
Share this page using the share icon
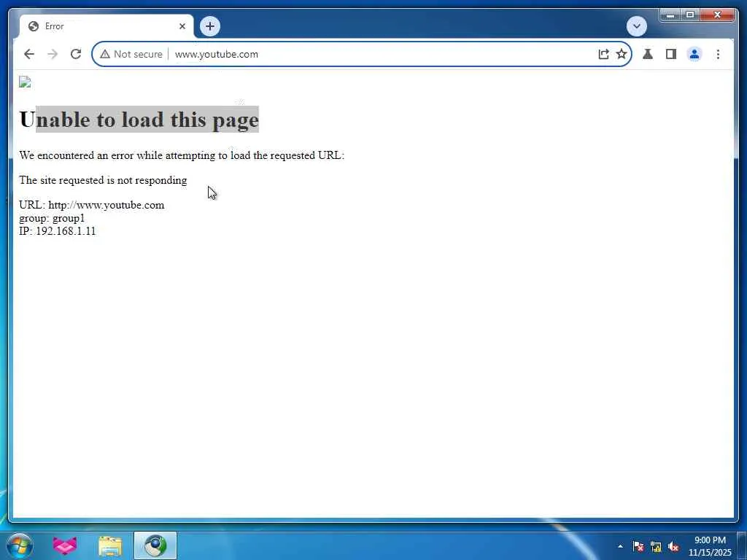[603, 54]
